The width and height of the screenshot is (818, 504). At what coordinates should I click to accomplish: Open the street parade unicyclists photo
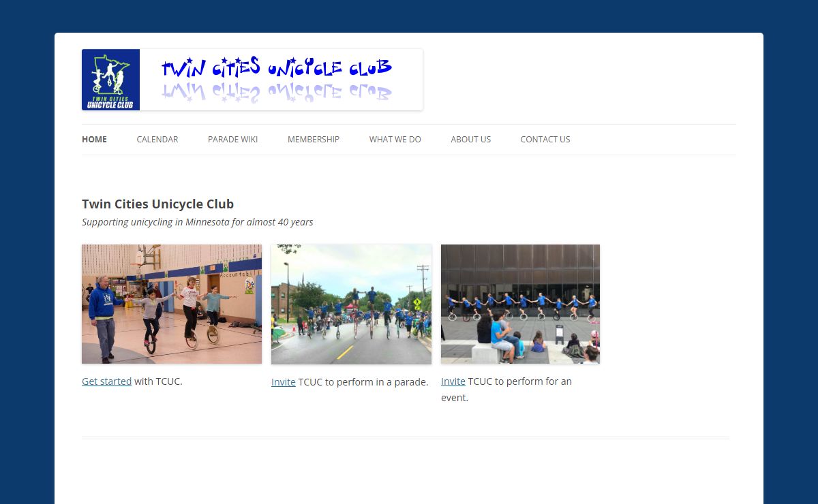351,304
